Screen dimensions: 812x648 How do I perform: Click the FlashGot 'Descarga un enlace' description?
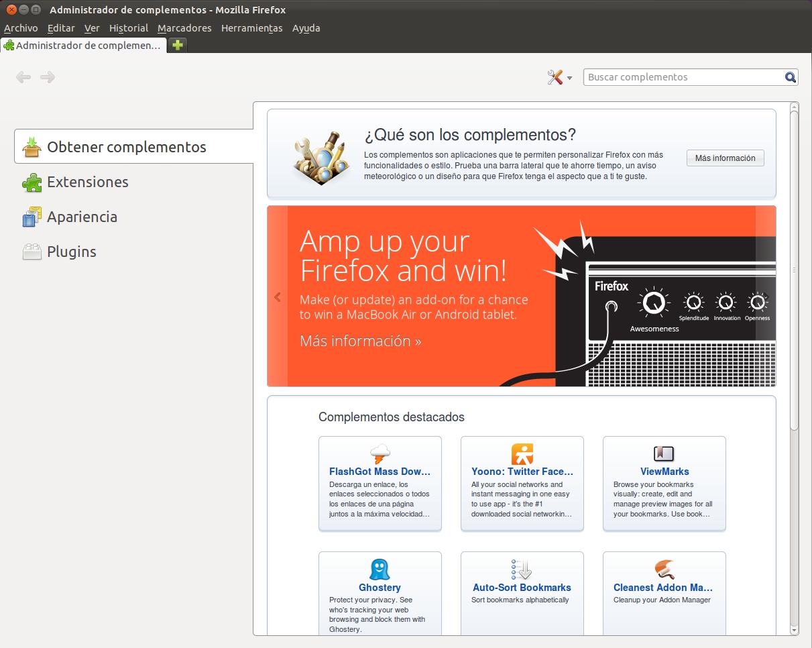click(x=380, y=499)
